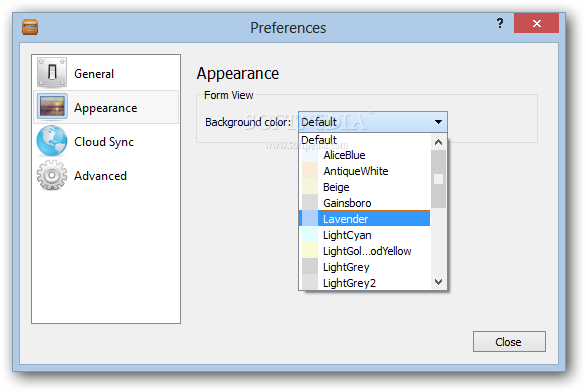Select LightGol...odYellow color entry

pyautogui.click(x=365, y=251)
